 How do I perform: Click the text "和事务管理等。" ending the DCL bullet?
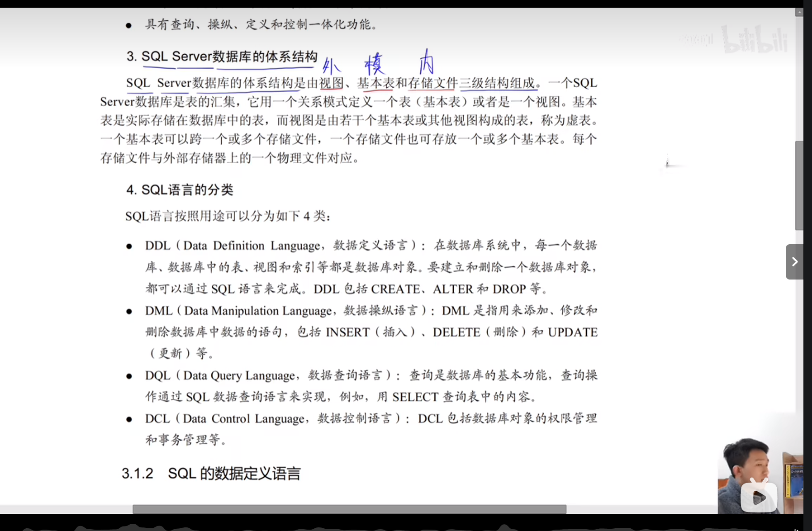(186, 440)
